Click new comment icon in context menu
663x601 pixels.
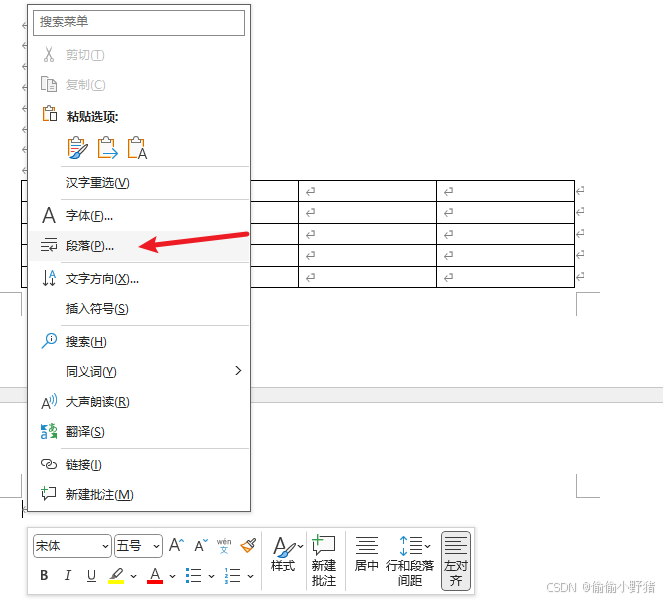tap(49, 494)
